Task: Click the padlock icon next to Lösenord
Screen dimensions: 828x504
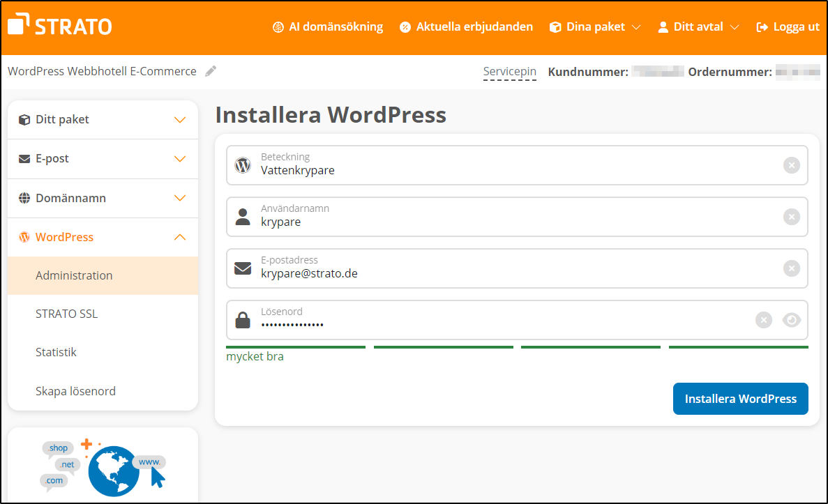Action: [242, 320]
